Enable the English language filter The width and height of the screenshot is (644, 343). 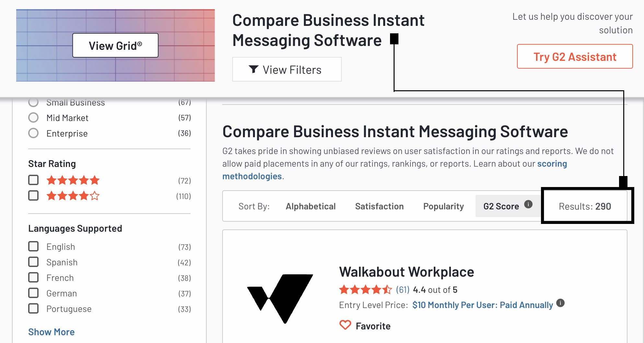click(33, 246)
